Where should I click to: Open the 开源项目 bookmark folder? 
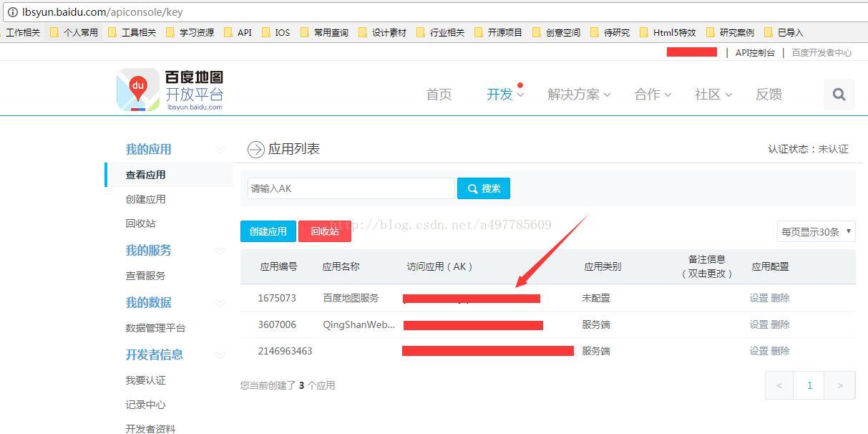498,32
